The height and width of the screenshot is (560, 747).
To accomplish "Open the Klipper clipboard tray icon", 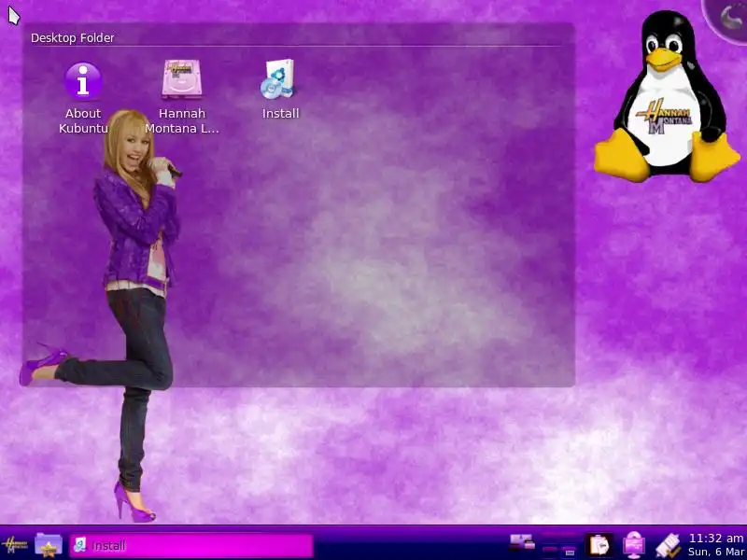I will click(x=599, y=545).
